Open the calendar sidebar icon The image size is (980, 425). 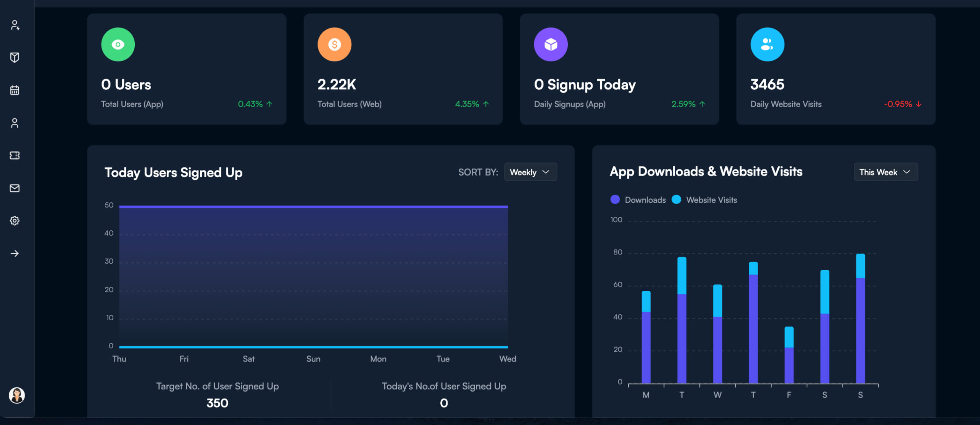pyautogui.click(x=15, y=90)
